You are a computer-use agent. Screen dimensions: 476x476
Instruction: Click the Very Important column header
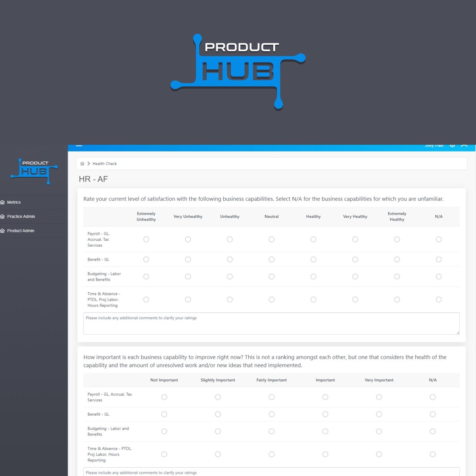(x=379, y=380)
